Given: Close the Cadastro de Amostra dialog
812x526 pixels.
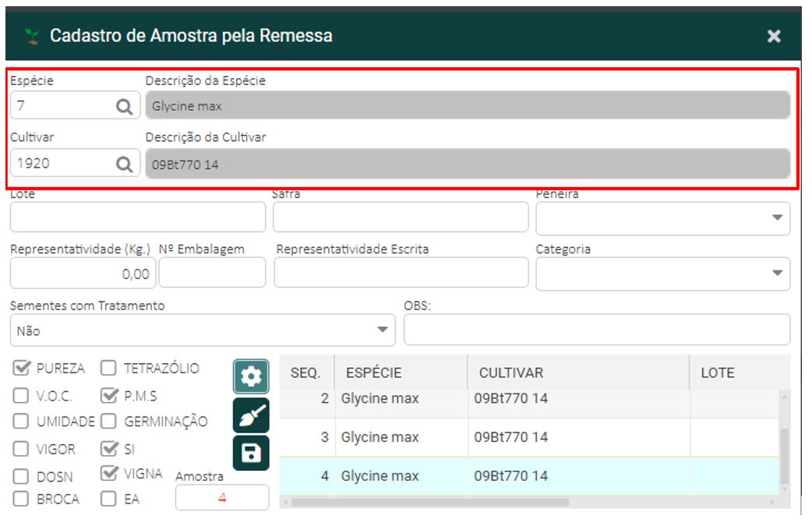Looking at the screenshot, I should [x=773, y=36].
